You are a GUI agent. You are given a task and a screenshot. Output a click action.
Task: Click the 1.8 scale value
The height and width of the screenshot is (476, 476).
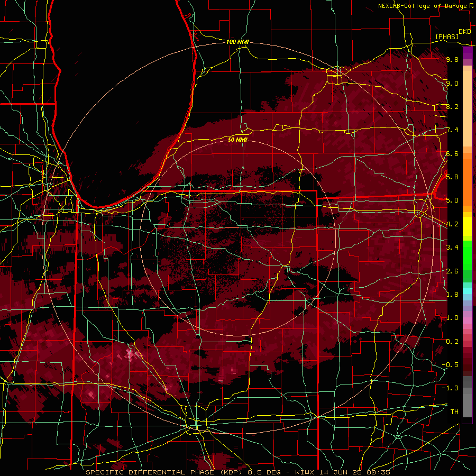click(x=452, y=295)
